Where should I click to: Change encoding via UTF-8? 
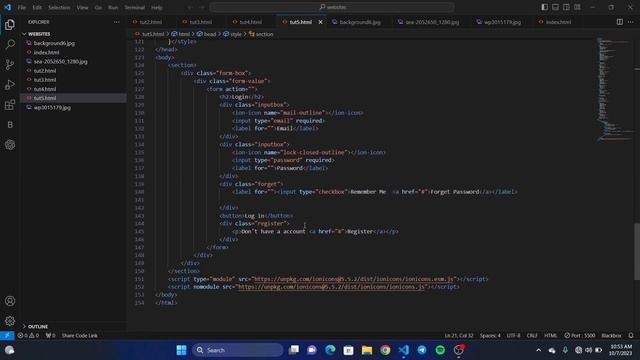coord(513,336)
